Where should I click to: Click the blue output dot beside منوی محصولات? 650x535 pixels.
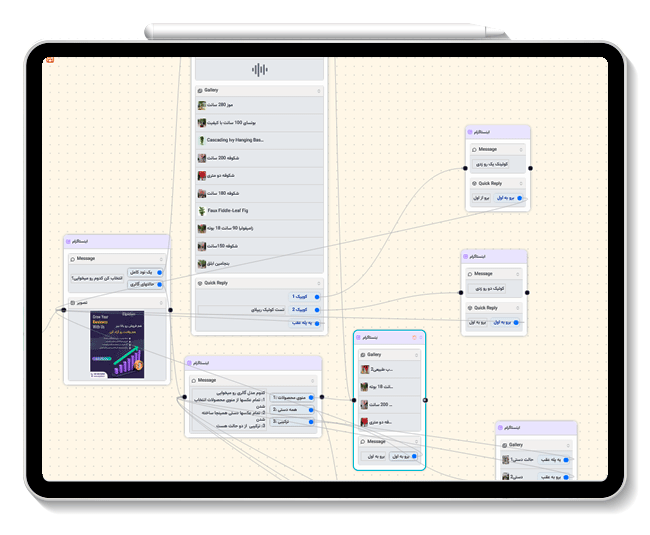(312, 397)
